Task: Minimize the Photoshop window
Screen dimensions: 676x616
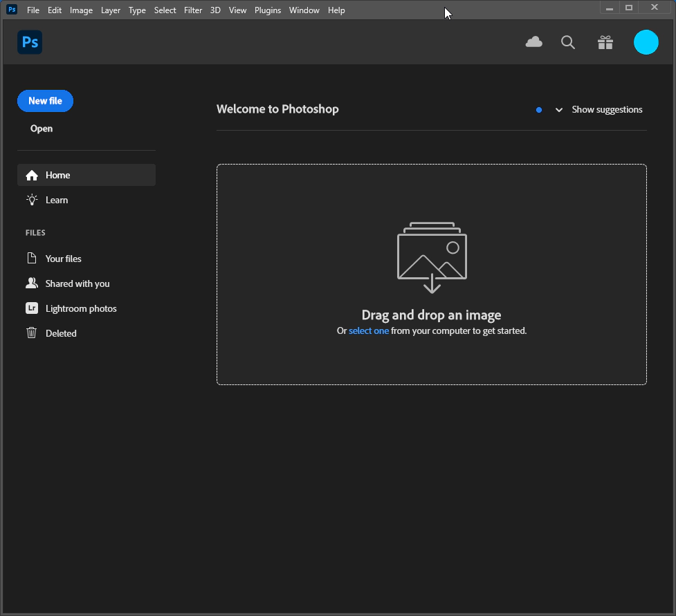Action: click(609, 8)
